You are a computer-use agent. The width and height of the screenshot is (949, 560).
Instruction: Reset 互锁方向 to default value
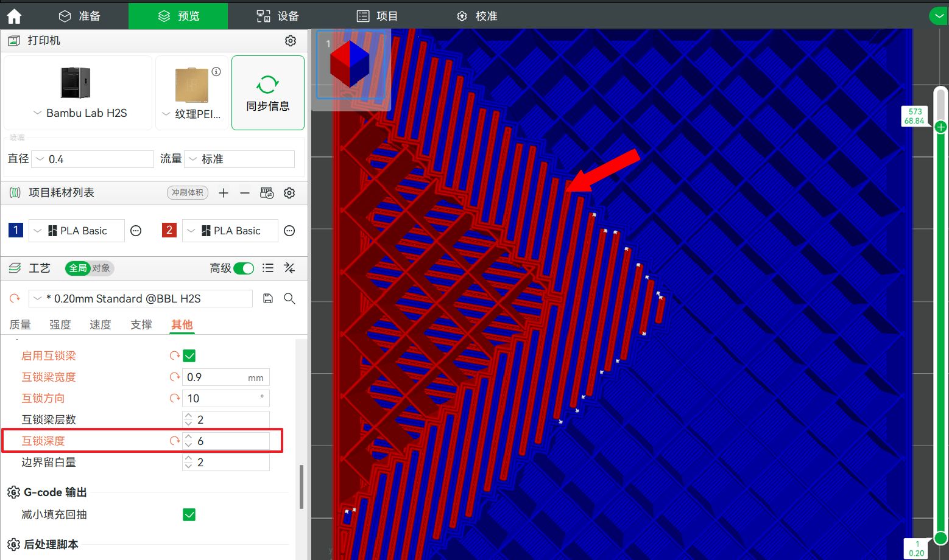174,399
